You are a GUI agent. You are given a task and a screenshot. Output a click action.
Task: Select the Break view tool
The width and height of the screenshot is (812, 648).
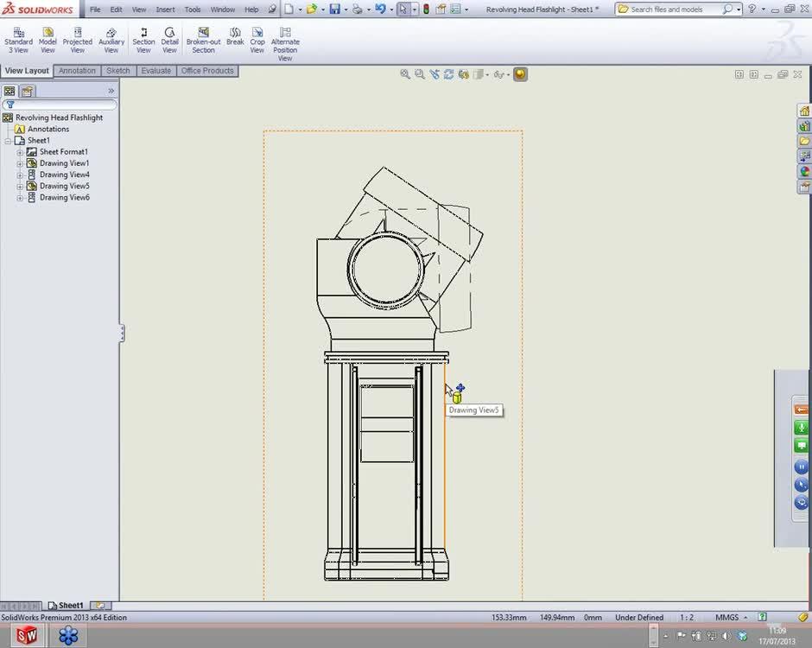(235, 39)
